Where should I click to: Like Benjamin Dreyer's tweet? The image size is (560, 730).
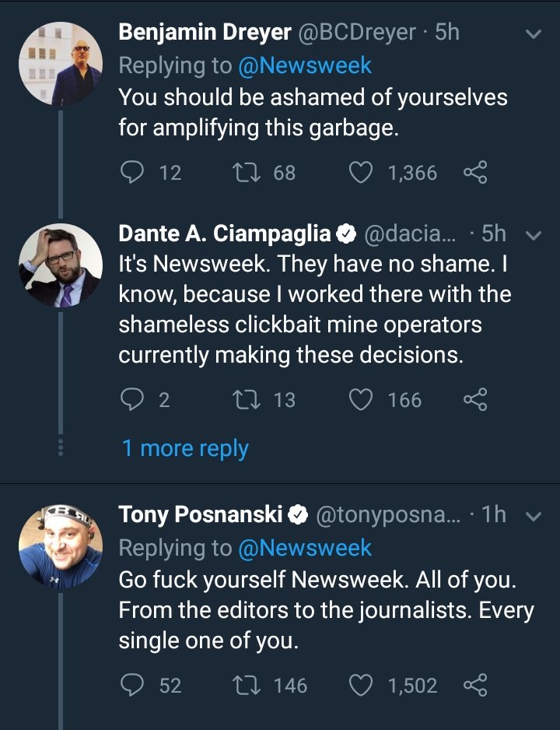360,173
